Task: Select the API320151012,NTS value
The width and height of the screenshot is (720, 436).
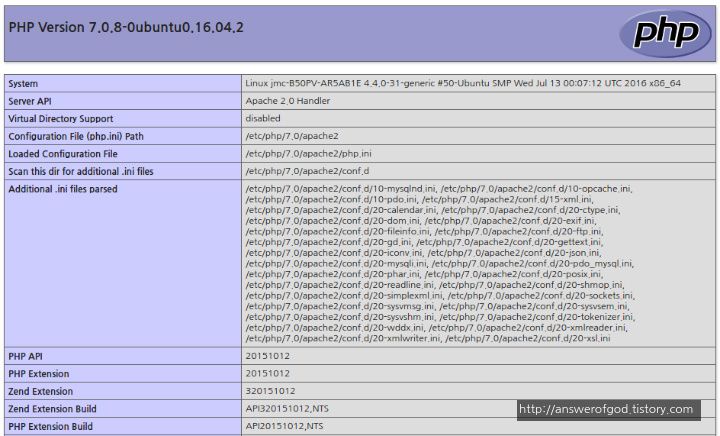Action: pos(287,408)
